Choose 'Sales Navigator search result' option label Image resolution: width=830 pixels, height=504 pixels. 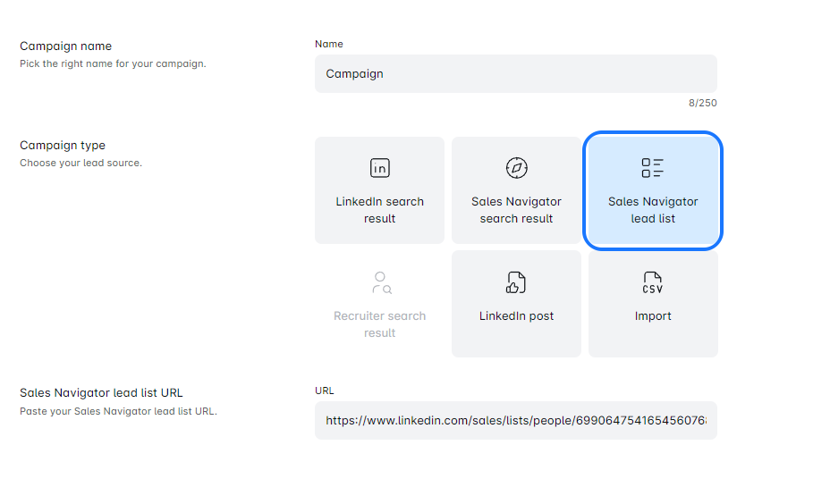pos(516,210)
